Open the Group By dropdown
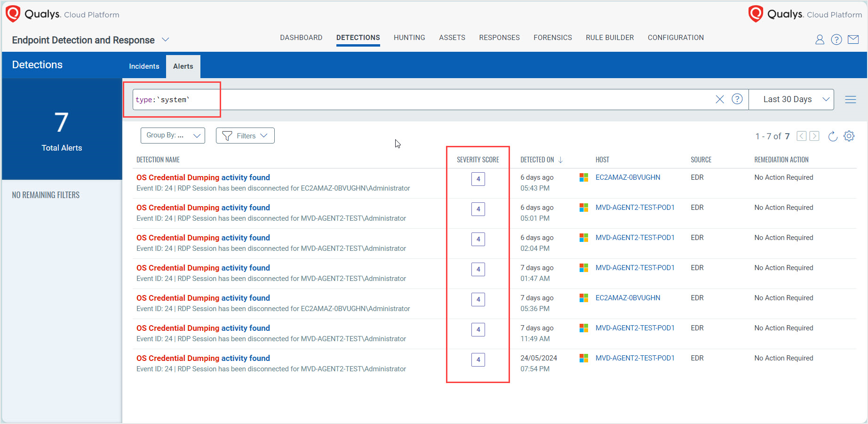Image resolution: width=868 pixels, height=424 pixels. [x=173, y=136]
